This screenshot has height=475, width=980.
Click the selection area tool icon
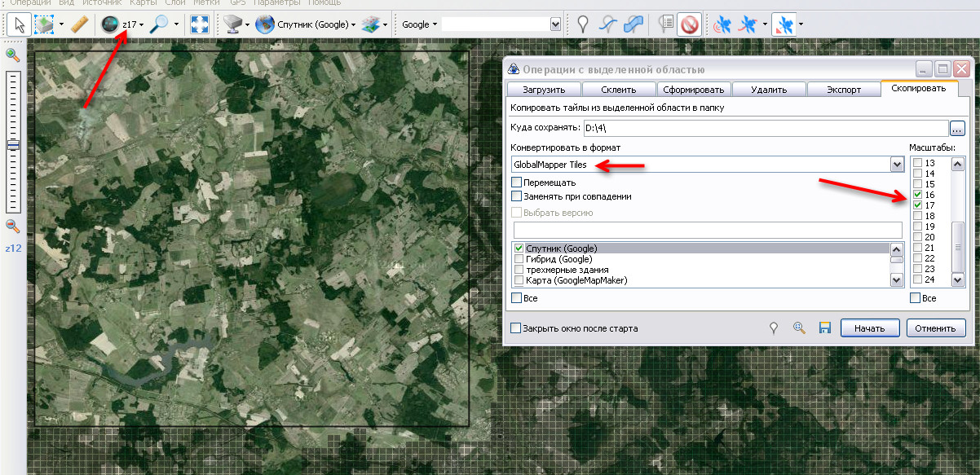click(x=45, y=24)
